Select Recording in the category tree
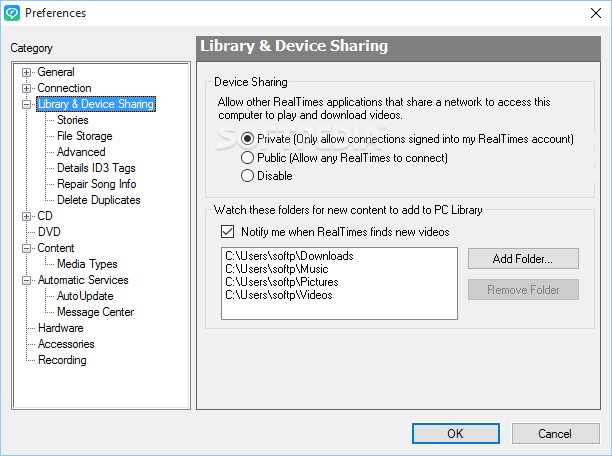This screenshot has height=456, width=612. click(x=62, y=360)
